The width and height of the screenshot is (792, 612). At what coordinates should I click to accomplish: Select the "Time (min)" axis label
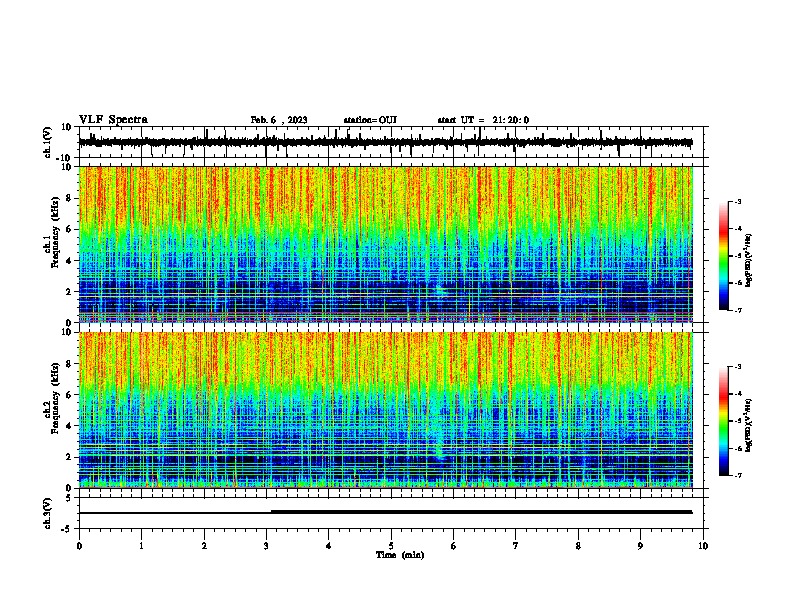coord(400,555)
